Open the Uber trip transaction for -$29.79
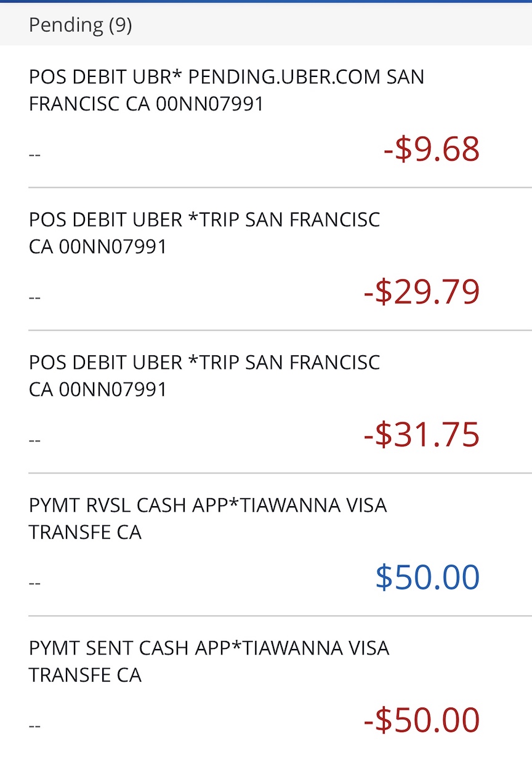This screenshot has height=758, width=532. pos(266,259)
